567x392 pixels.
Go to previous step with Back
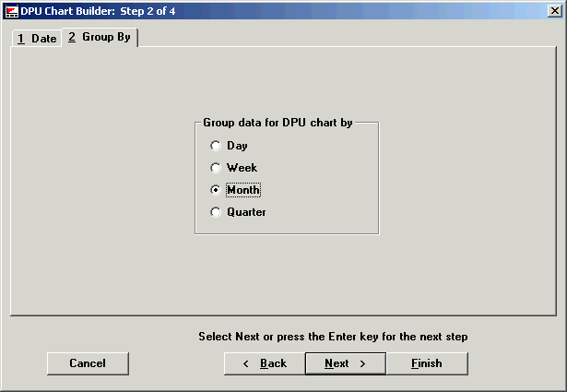coord(265,363)
